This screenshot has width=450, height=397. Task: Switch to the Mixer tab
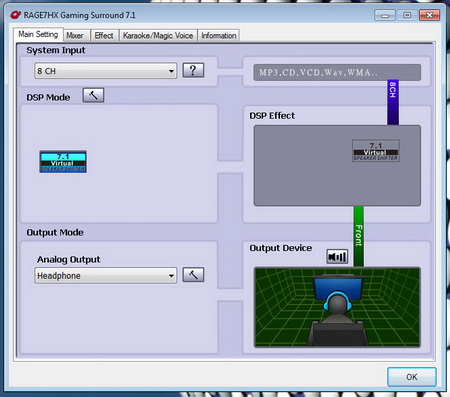coord(75,35)
